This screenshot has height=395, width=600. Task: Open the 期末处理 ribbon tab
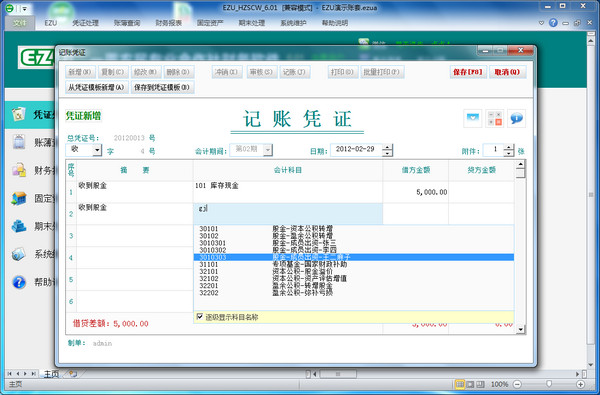pos(252,23)
